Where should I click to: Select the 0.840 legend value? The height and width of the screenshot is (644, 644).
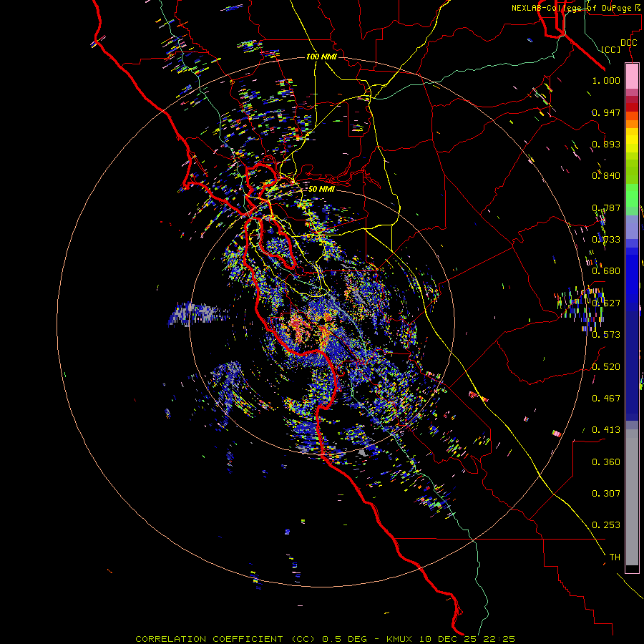[x=606, y=176]
